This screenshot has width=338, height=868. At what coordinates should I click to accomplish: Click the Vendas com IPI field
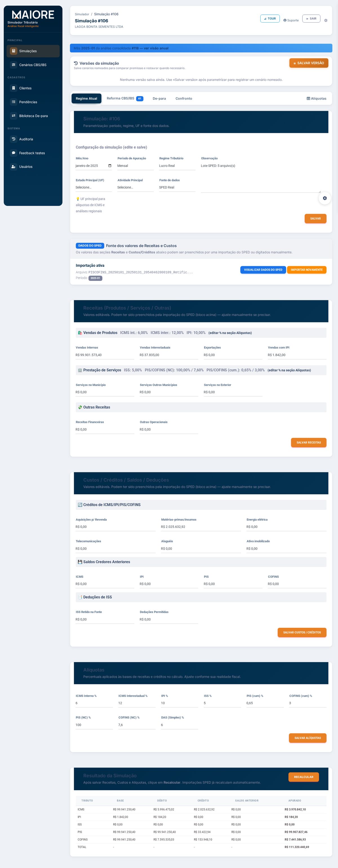pos(297,355)
